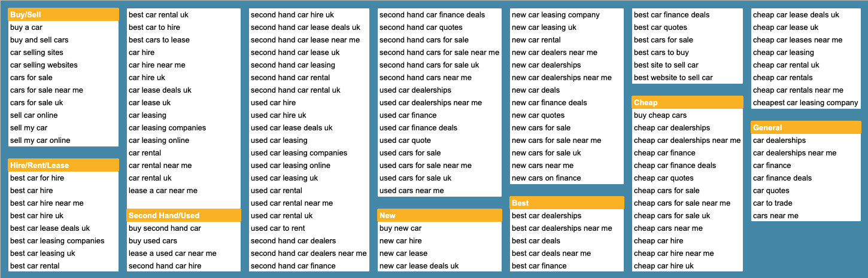Viewport: 868px width, 278px height.
Task: Select 'new car lease deals uk' cell
Action: coord(439,266)
